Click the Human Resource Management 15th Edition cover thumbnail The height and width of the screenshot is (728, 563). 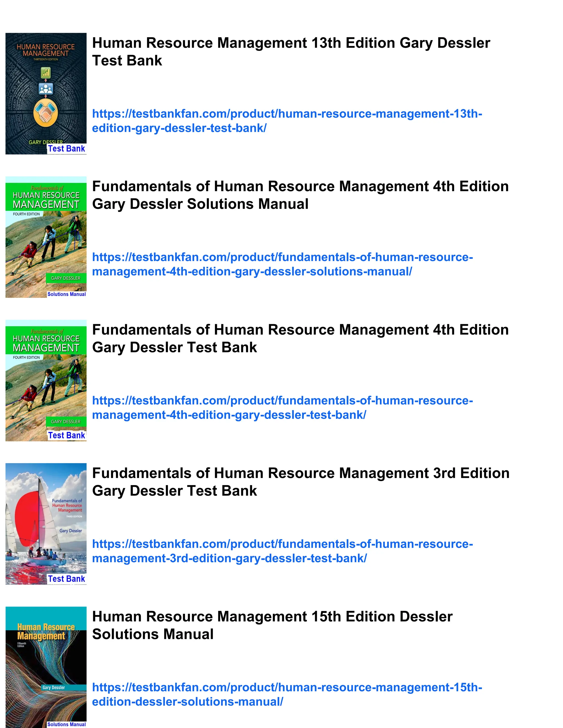click(46, 667)
